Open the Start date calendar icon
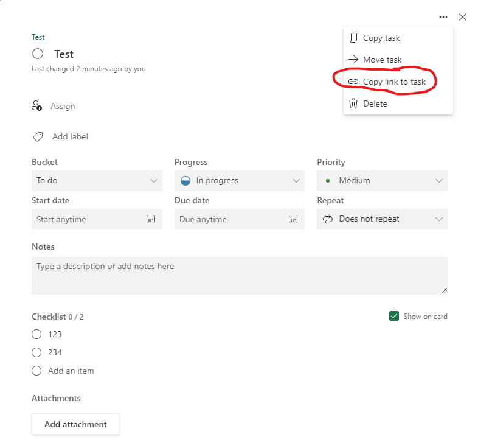The width and height of the screenshot is (478, 448). tap(151, 219)
